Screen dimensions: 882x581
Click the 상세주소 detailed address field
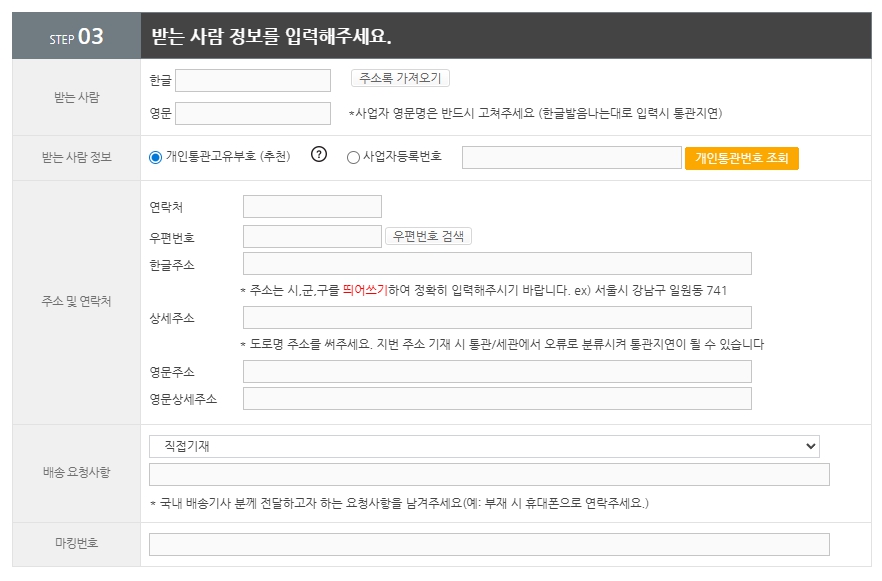(497, 318)
